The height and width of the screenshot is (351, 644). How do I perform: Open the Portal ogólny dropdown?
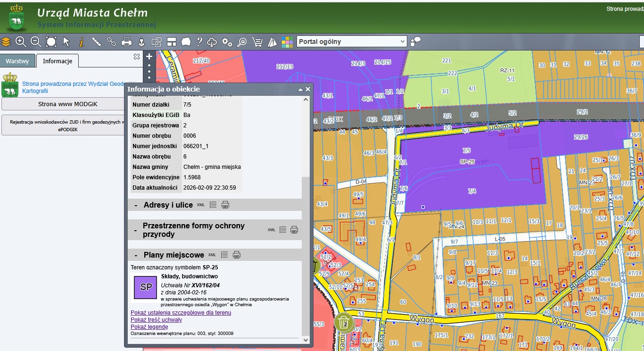point(352,42)
